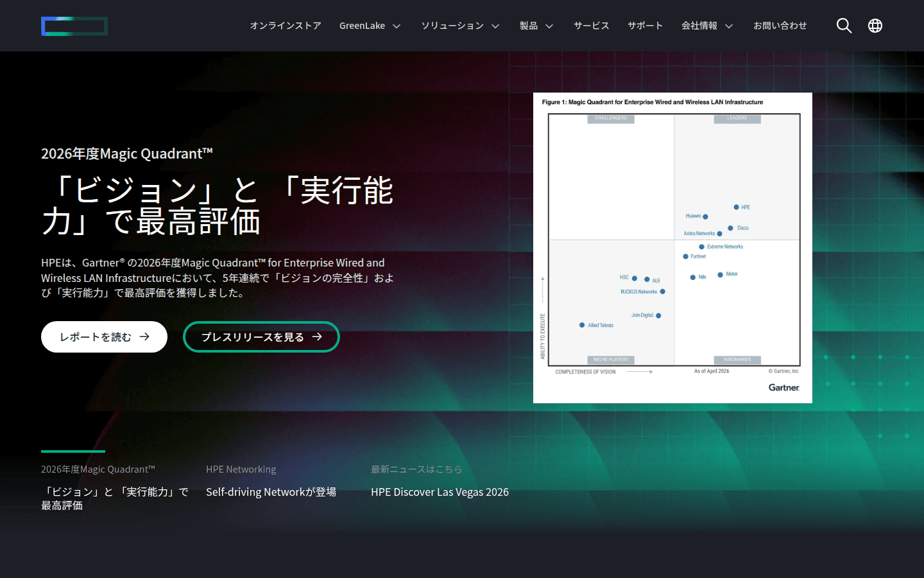This screenshot has width=924, height=578.
Task: Select the HPE Discover Las Vegas 2026 tab
Action: [440, 481]
